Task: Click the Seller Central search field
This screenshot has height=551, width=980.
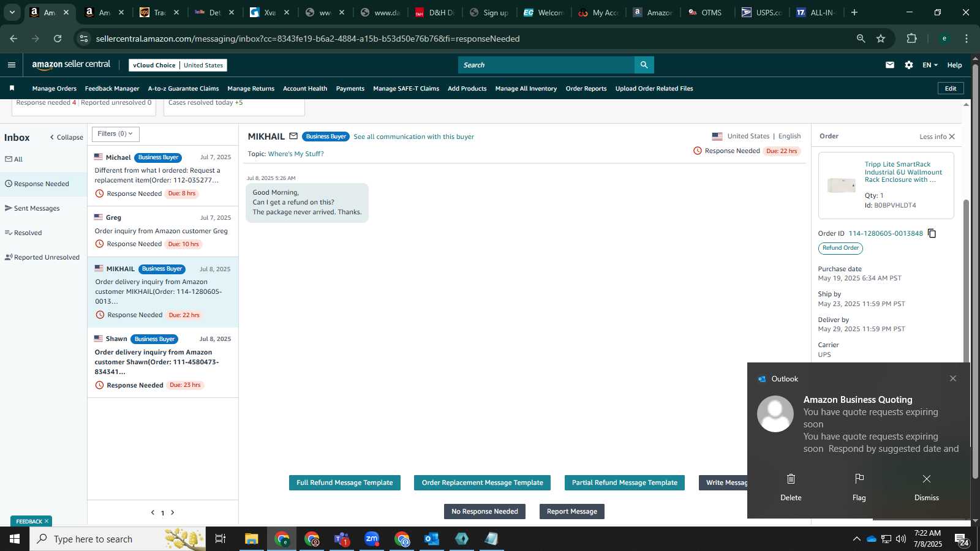Action: click(x=546, y=65)
